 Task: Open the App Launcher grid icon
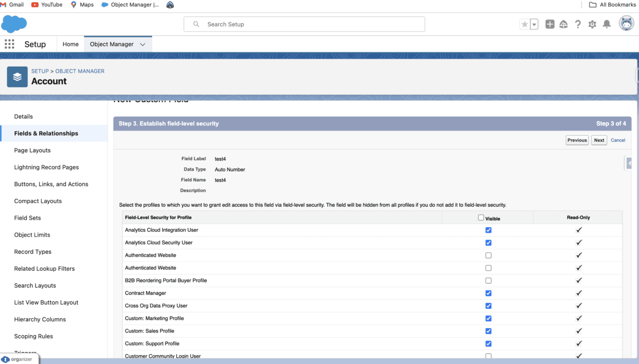(9, 44)
